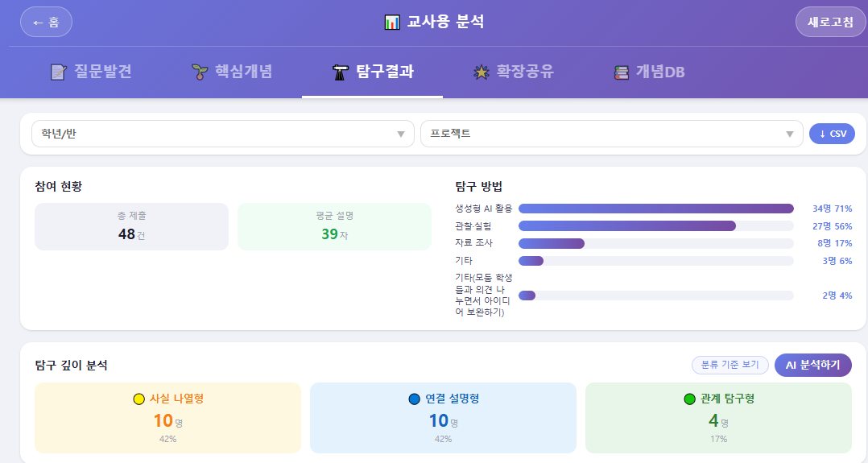868x463 pixels.
Task: Click the 생성형 AI 활용 progress bar
Action: pyautogui.click(x=656, y=209)
